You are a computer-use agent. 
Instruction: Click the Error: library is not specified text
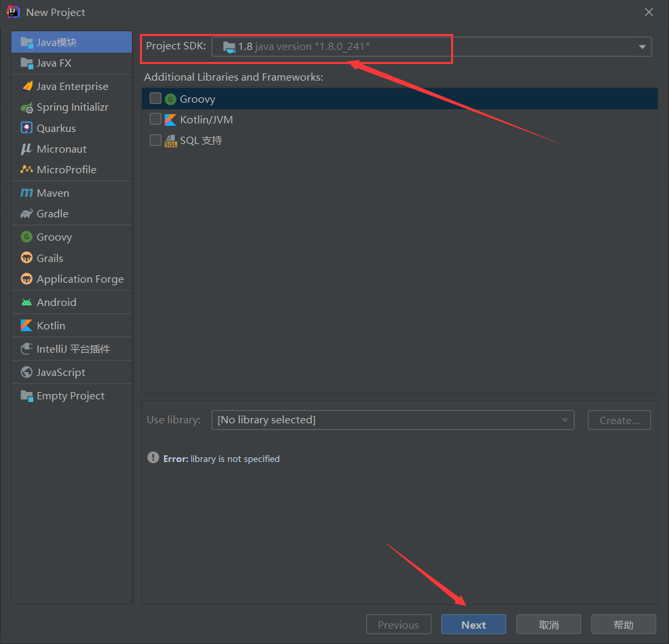221,459
